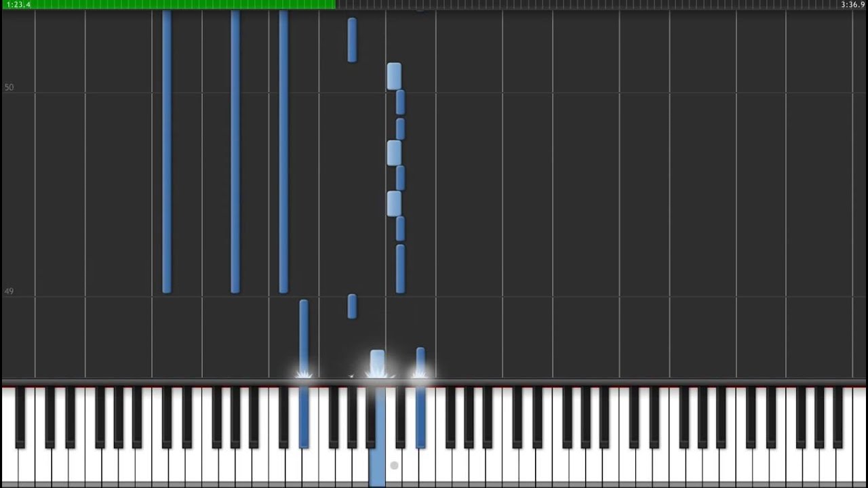Click the unplayed portion of the progress bar
Image resolution: width=868 pixels, height=488 pixels.
587,4
